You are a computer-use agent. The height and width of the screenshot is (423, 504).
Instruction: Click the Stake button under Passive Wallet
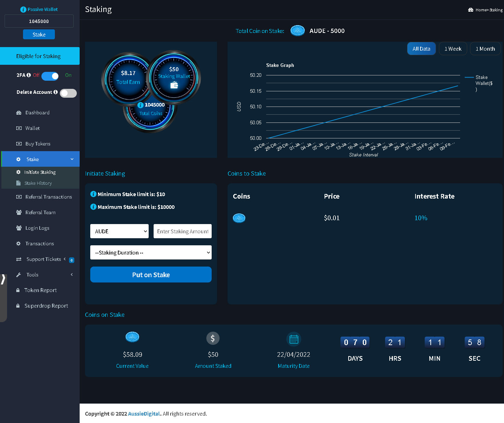tap(39, 34)
